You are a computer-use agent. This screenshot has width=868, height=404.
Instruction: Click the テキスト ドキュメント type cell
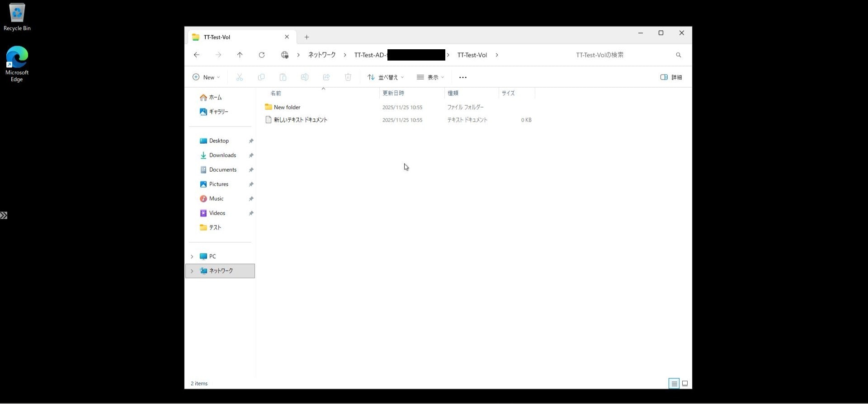(467, 120)
